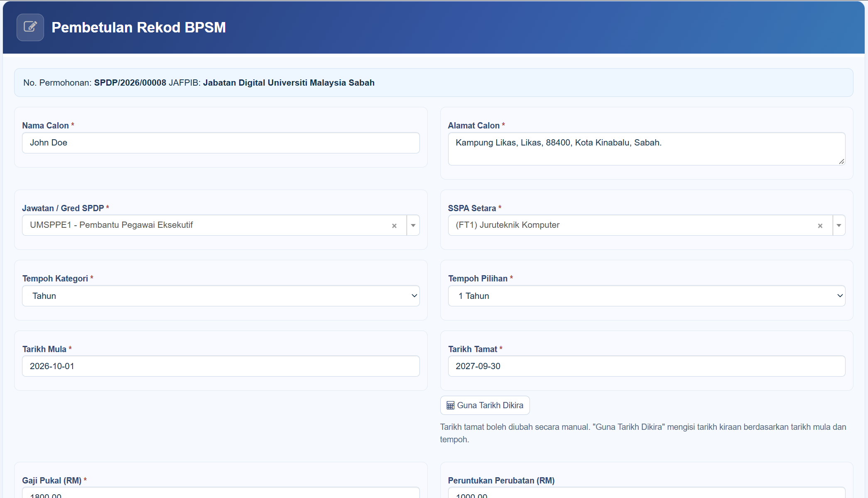This screenshot has height=498, width=868.
Task: Click application number SPDP/2026/00008
Action: click(x=130, y=83)
